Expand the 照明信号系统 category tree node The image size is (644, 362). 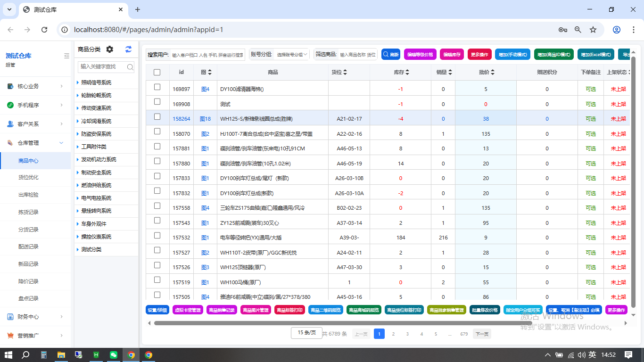pos(77,82)
